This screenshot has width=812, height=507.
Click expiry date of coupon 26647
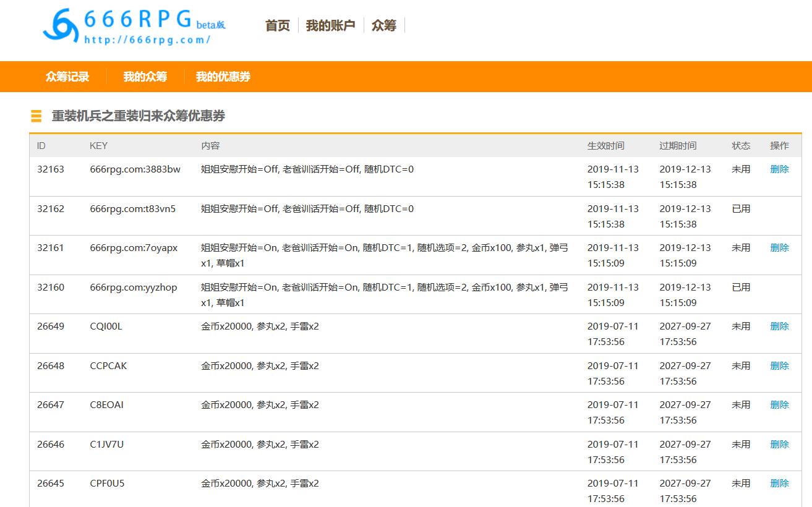point(685,412)
